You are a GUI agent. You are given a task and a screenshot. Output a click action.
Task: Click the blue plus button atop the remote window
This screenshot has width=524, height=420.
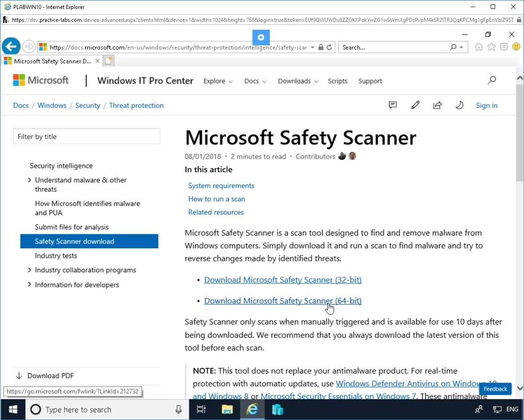(x=261, y=37)
